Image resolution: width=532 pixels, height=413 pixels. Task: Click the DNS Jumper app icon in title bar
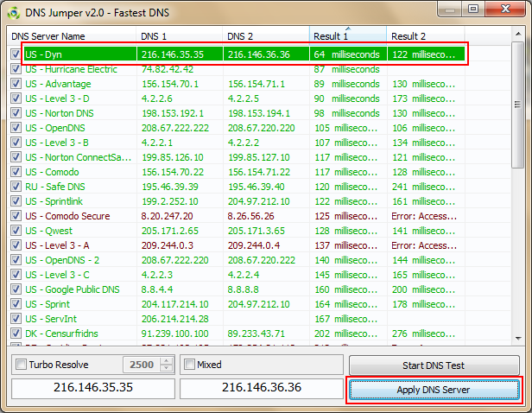(x=14, y=13)
